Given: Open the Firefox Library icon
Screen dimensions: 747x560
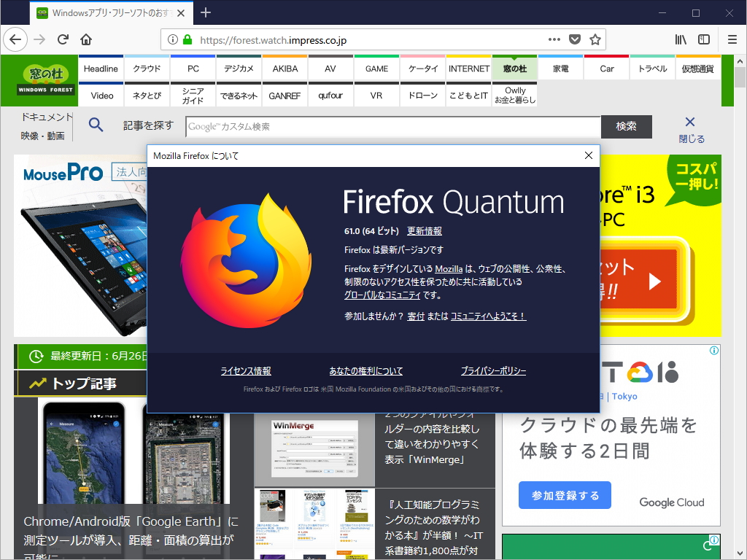Looking at the screenshot, I should (681, 39).
